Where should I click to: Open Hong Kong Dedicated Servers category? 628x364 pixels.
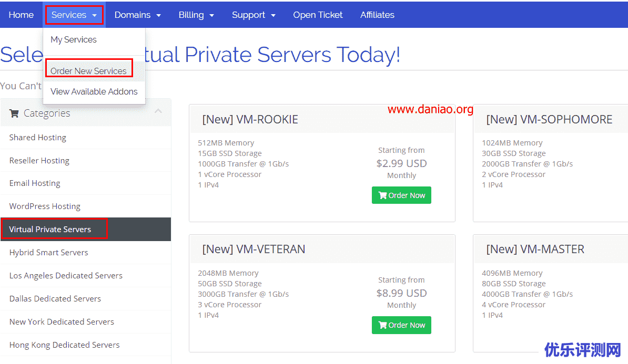65,345
